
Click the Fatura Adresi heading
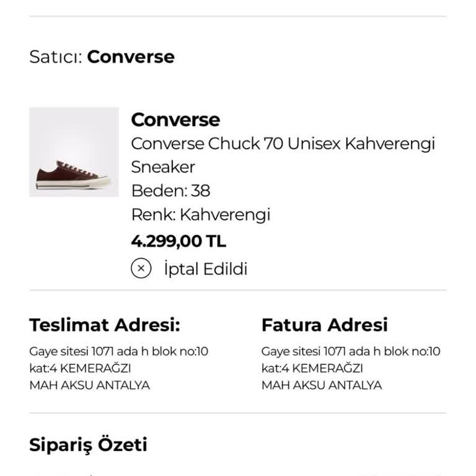(x=324, y=325)
